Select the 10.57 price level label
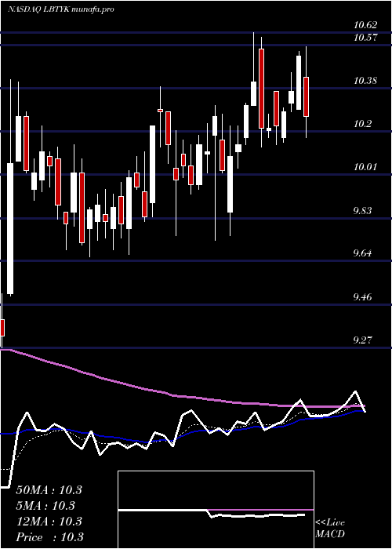 (365, 38)
